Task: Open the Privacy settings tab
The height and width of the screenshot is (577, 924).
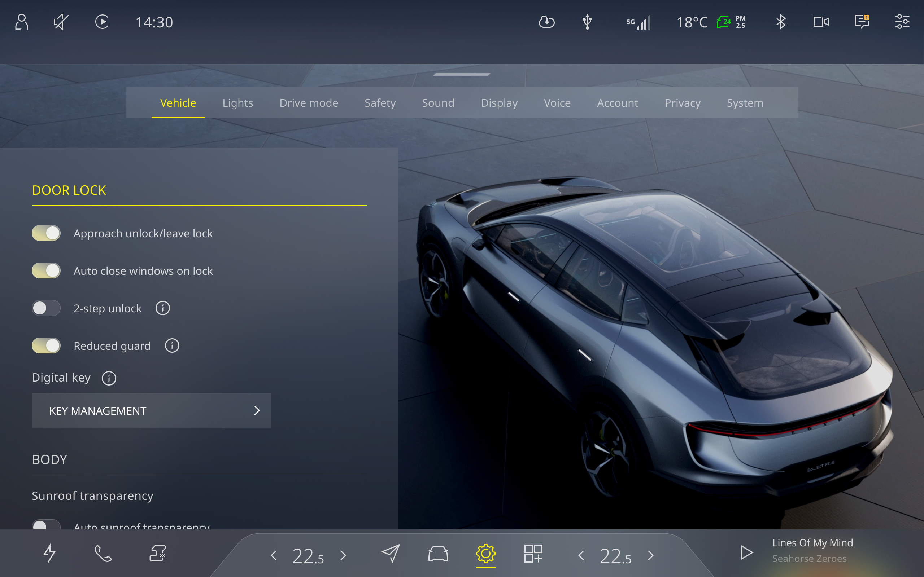Action: tap(682, 103)
